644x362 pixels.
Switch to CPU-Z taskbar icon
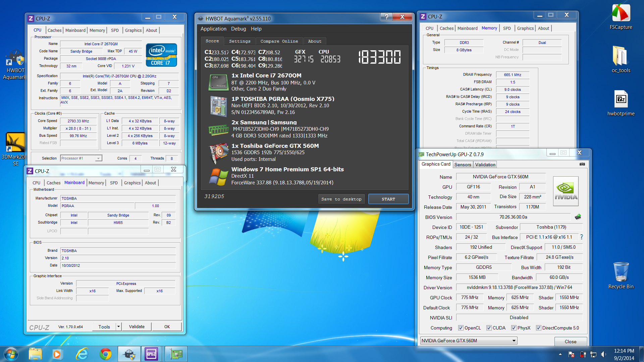coord(151,354)
